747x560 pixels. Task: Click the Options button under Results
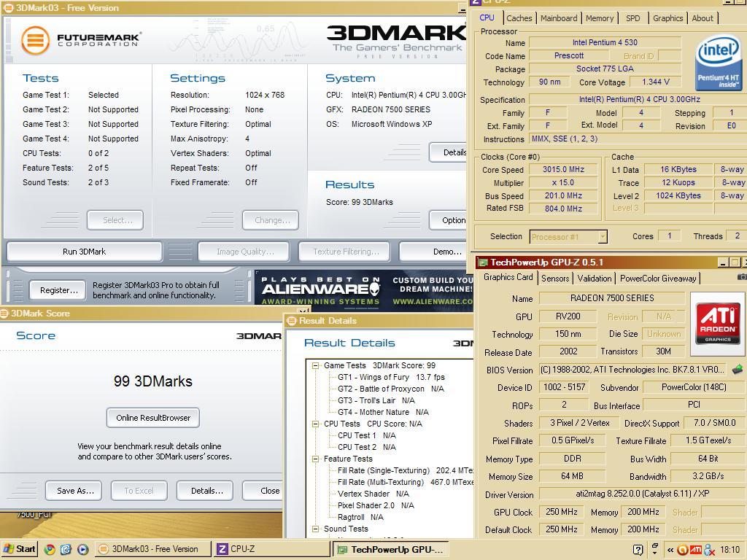pos(449,220)
